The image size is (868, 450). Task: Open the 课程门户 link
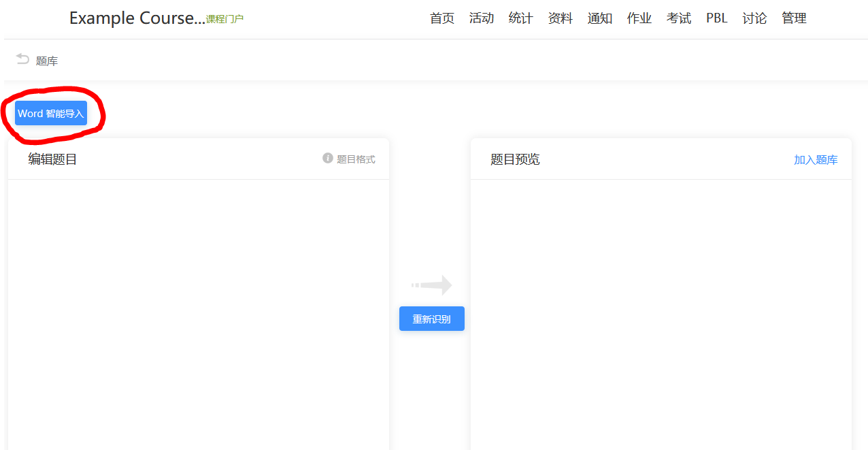(224, 19)
